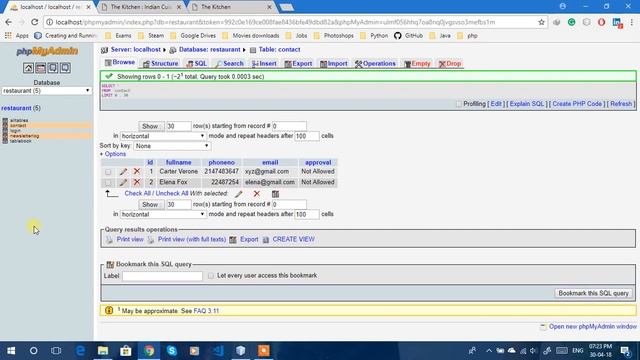The height and width of the screenshot is (360, 640).
Task: Click the Empty table tab
Action: click(x=417, y=64)
